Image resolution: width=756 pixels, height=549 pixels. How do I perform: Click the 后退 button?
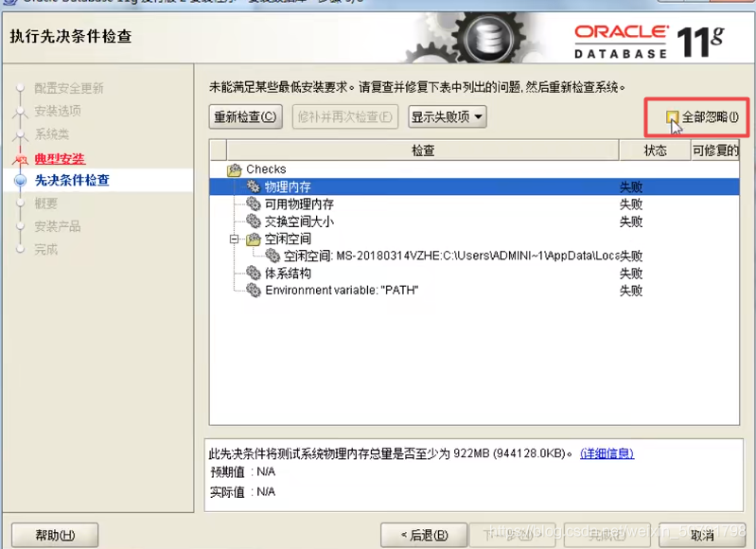coord(425,535)
